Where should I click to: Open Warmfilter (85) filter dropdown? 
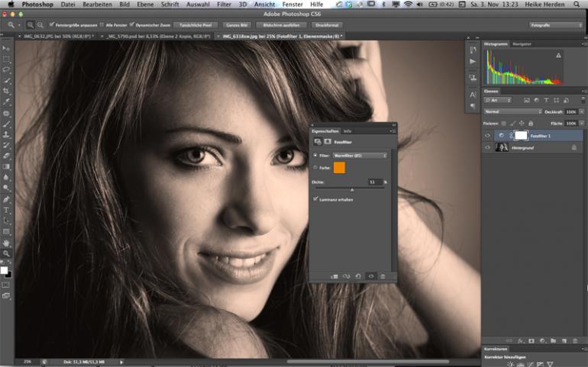[x=360, y=155]
